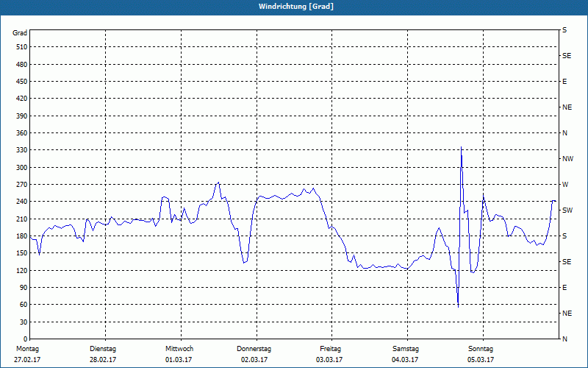The width and height of the screenshot is (588, 368).
Task: Click the 270 value on left axis
Action: click(22, 185)
